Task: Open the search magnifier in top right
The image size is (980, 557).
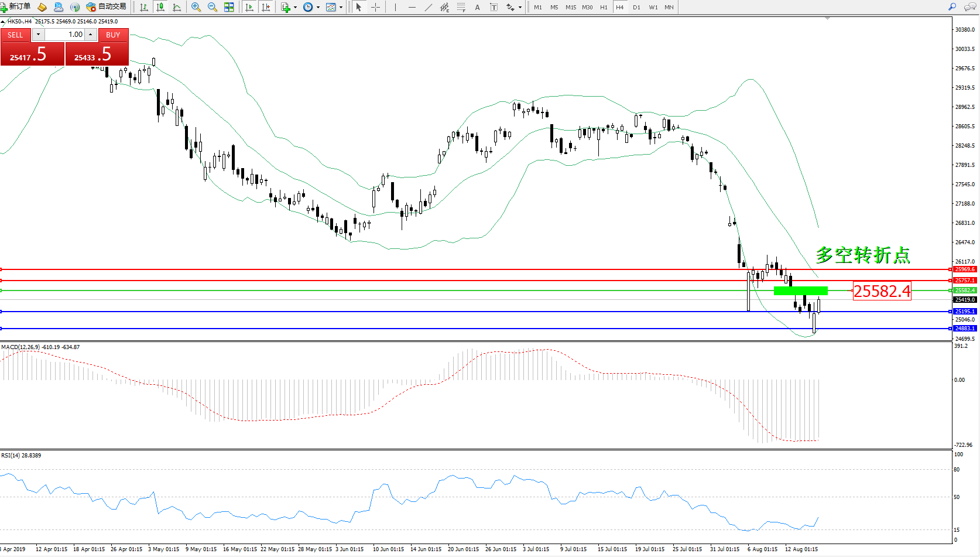Action: [952, 7]
